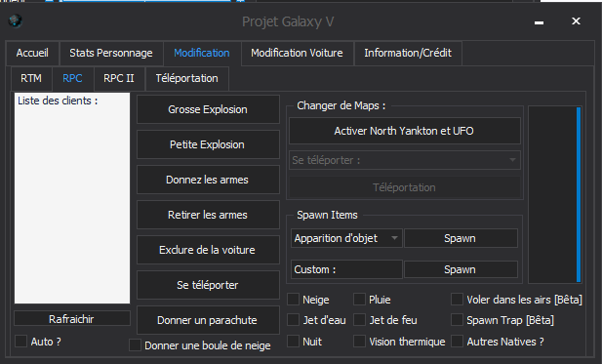
Task: Click Donner un parachute button
Action: point(208,320)
